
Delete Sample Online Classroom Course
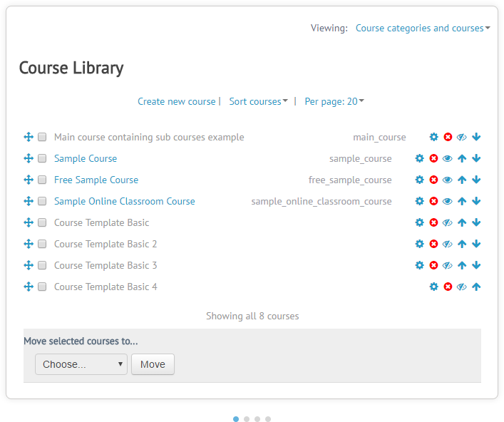[x=433, y=201]
